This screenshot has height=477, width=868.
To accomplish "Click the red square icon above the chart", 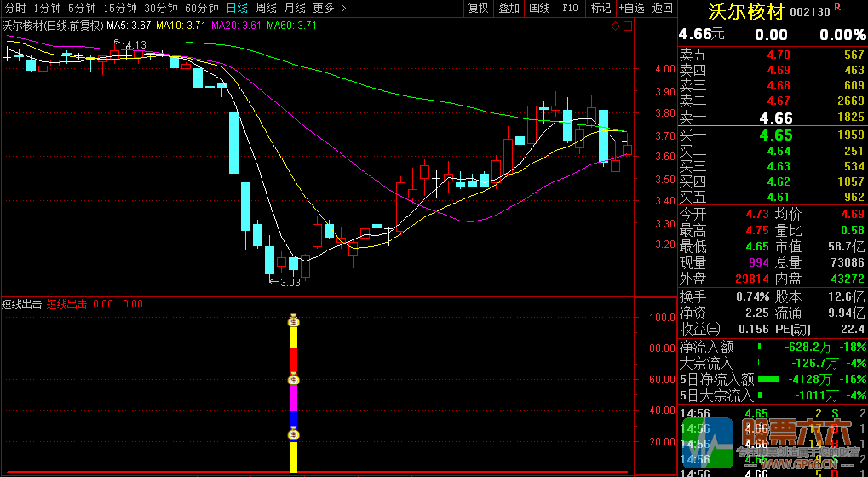I will point(627,26).
